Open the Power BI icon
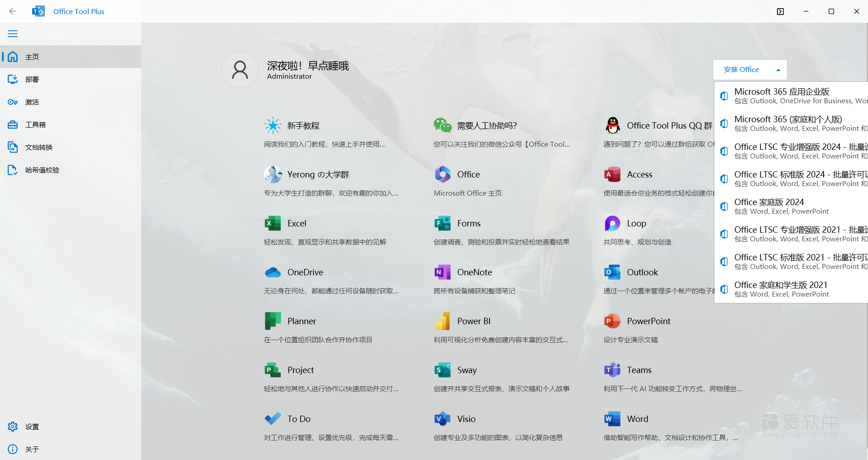Image resolution: width=868 pixels, height=460 pixels. 443,321
